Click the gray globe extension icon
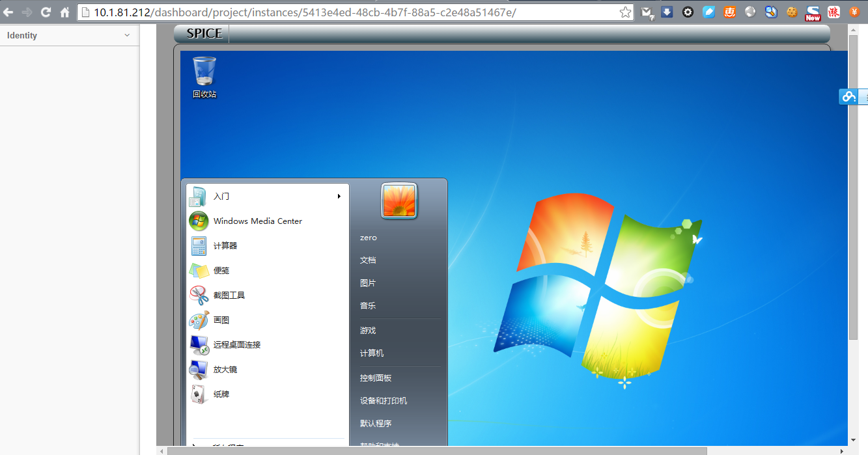868x455 pixels. click(x=750, y=12)
